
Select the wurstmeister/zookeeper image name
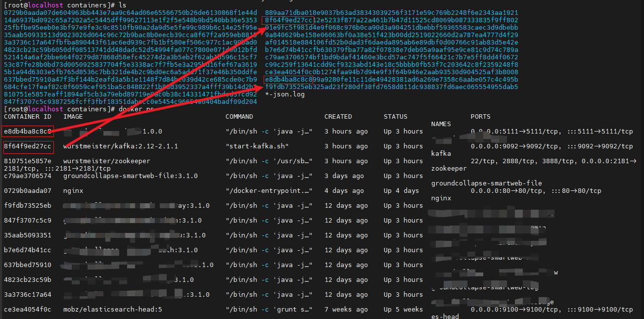click(x=107, y=161)
